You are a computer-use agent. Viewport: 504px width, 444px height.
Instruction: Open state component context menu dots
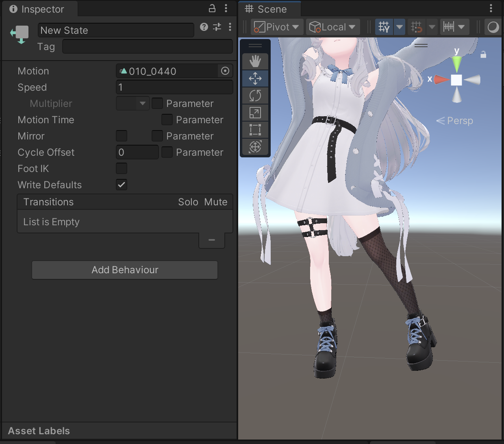tap(230, 27)
